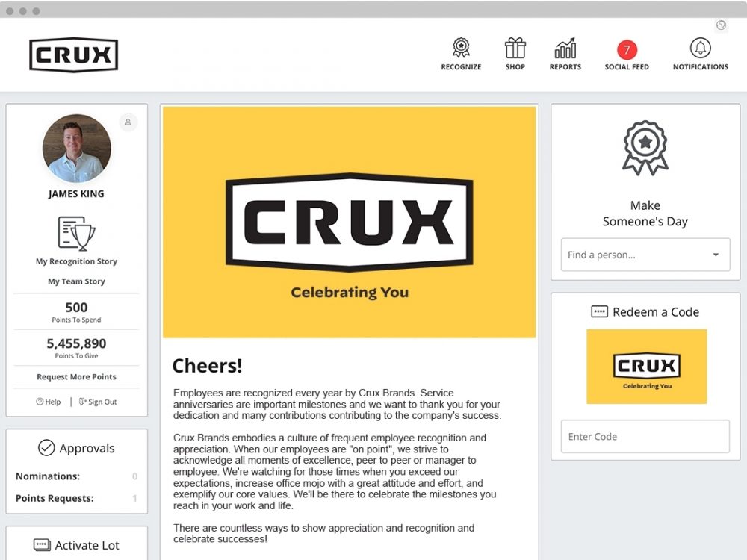Image resolution: width=747 pixels, height=560 pixels.
Task: Open the Recognize ribbon icon
Action: pos(461,48)
